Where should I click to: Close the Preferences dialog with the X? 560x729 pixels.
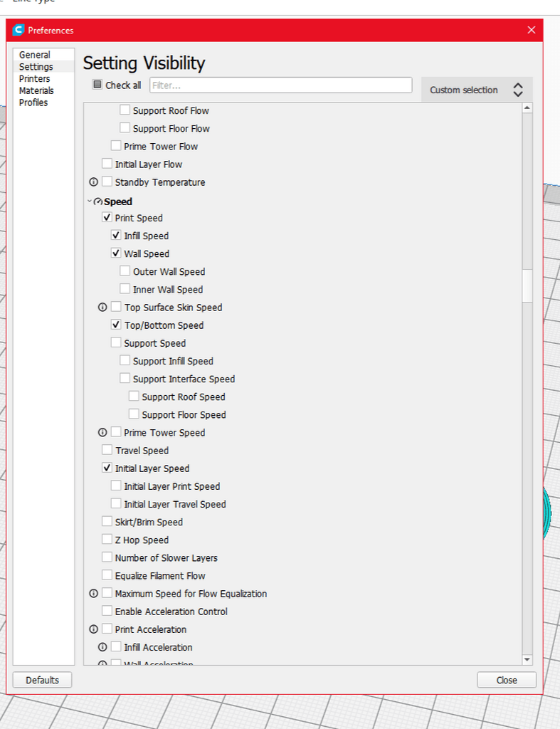[x=532, y=30]
